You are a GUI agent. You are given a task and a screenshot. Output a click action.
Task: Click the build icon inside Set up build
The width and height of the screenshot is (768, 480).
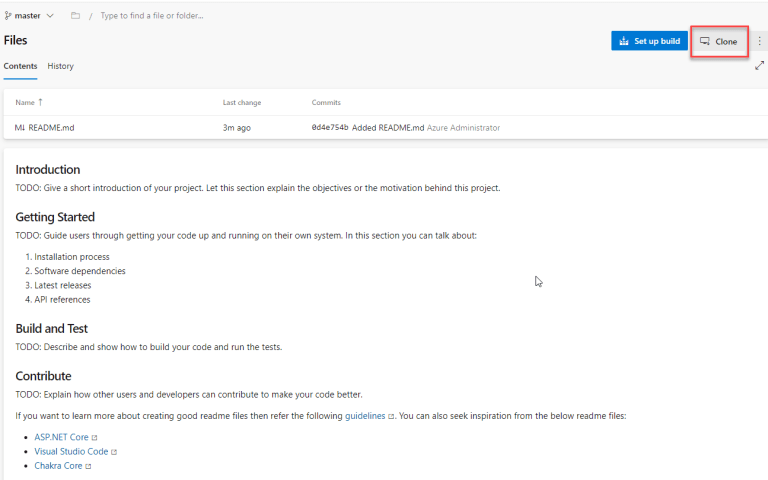(x=624, y=41)
